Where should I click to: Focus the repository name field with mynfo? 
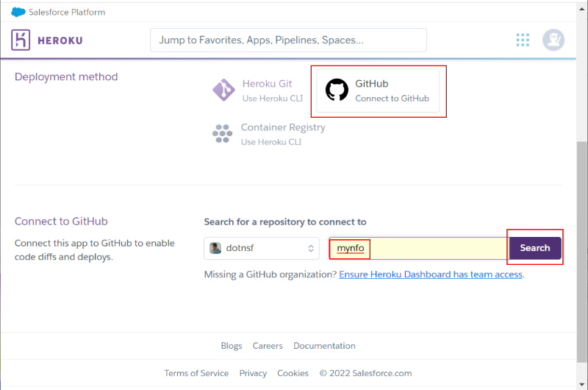419,248
